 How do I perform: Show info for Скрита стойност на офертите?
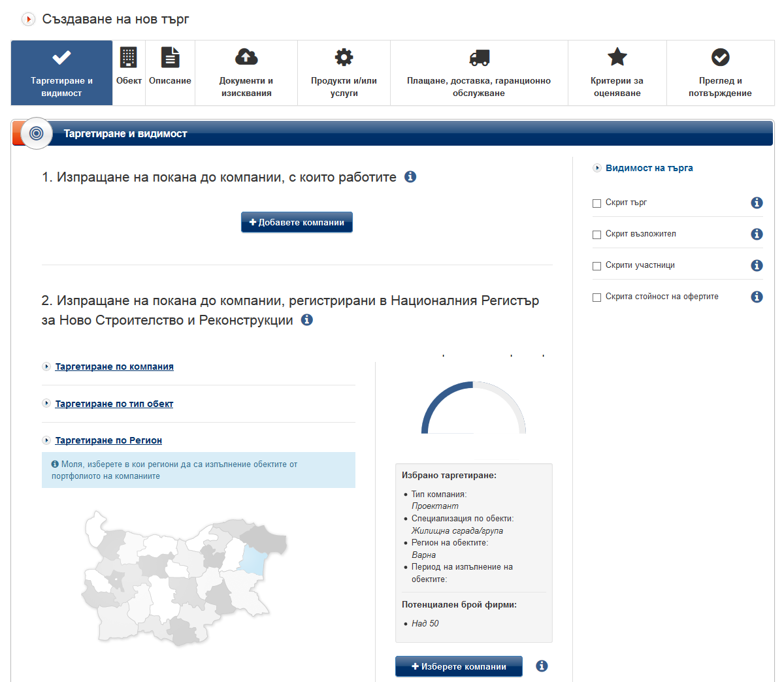(x=757, y=297)
